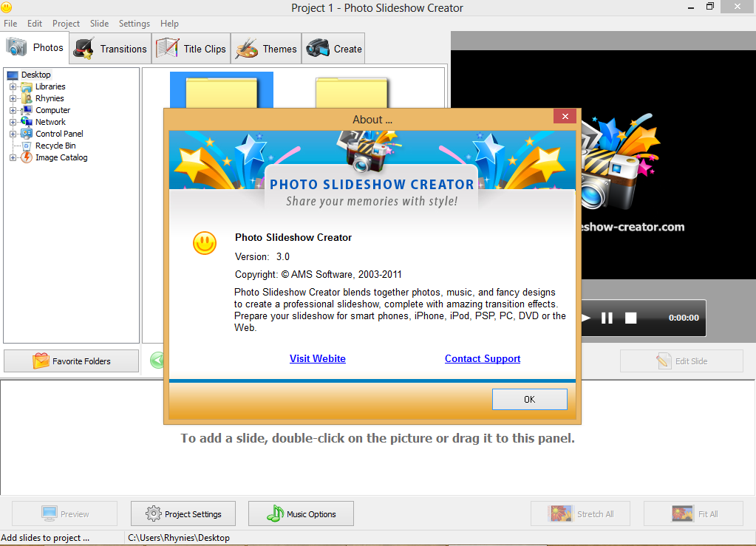Click the Edit Slide button
Image resolution: width=756 pixels, height=546 pixels.
coord(681,361)
